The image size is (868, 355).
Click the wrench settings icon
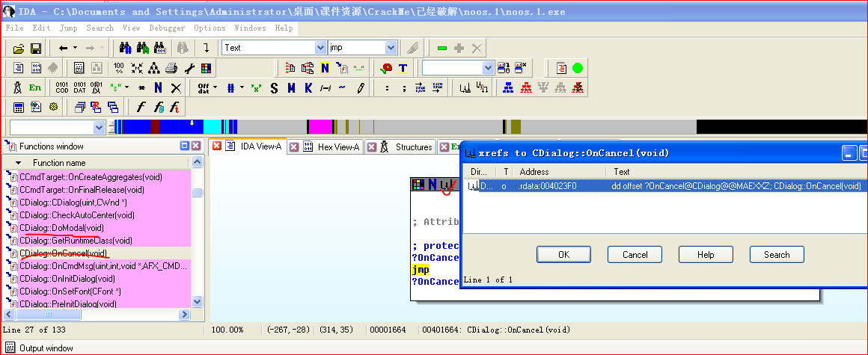point(189,68)
